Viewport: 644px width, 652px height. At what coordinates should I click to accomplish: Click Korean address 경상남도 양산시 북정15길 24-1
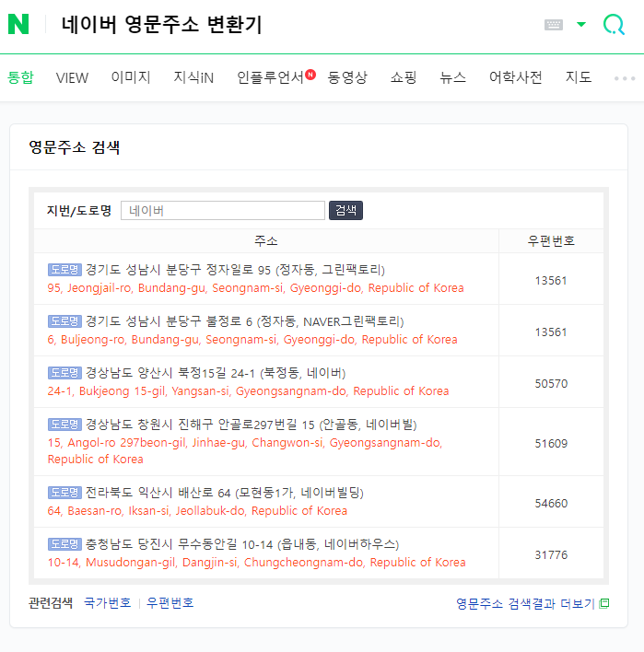pos(216,373)
